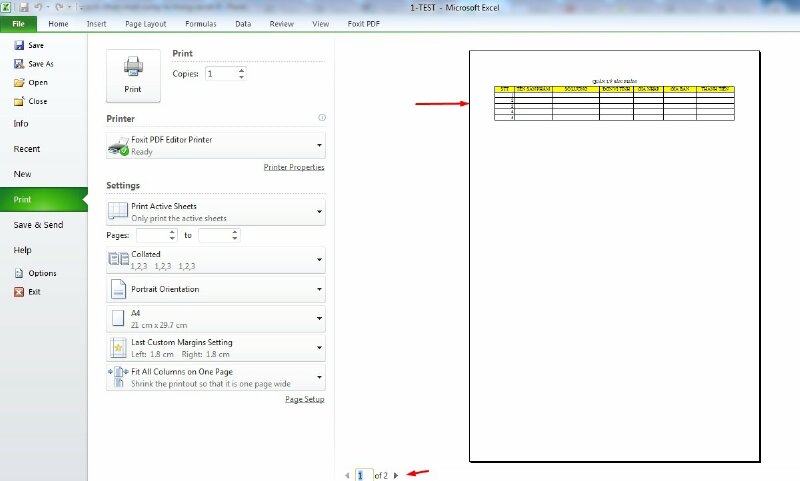The height and width of the screenshot is (481, 800).
Task: Show the Recent documents list
Action: click(x=27, y=149)
